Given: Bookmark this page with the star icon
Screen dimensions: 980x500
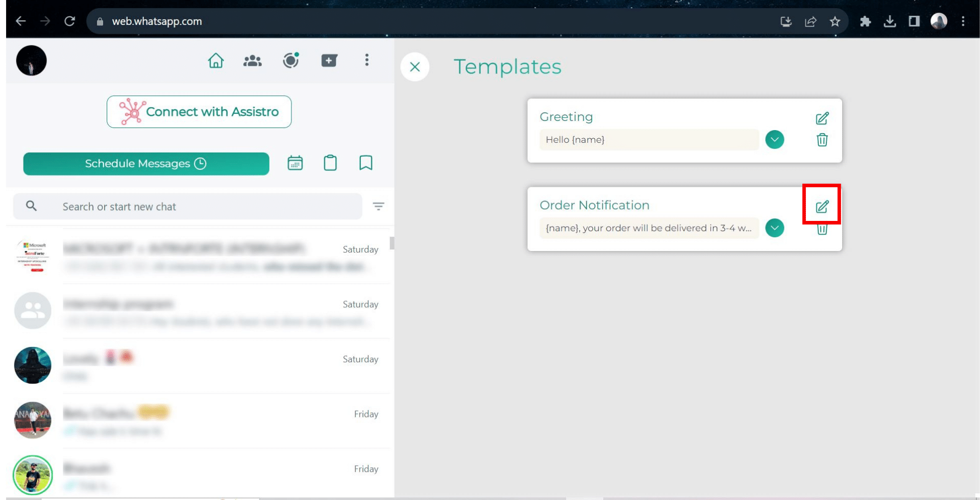Looking at the screenshot, I should click(x=835, y=21).
